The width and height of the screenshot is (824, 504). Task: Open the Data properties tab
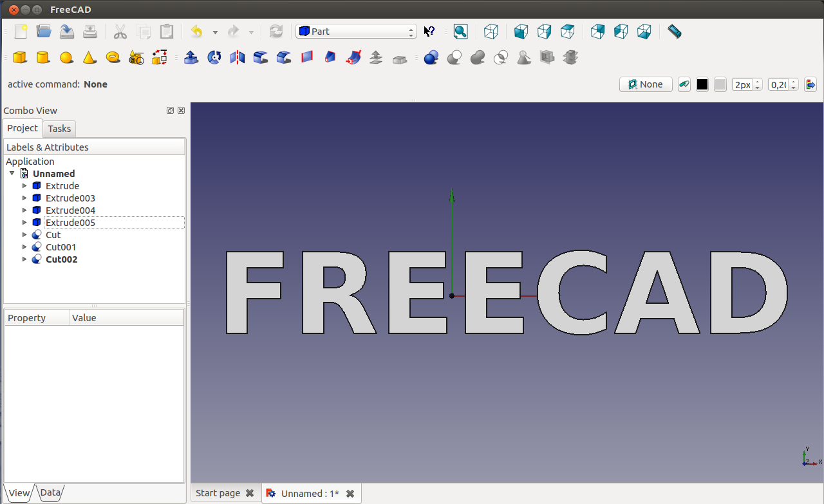pyautogui.click(x=50, y=493)
